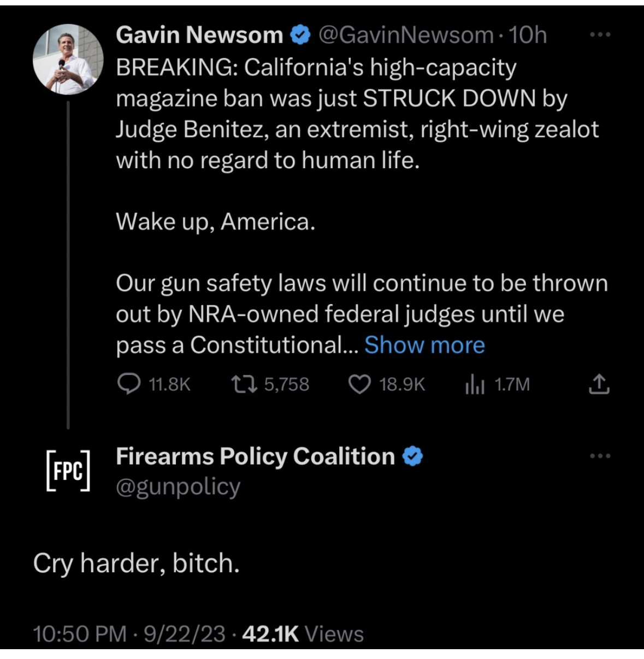644x659 pixels.
Task: Open replies on Gavin Newsom's tweet
Action: (x=129, y=384)
